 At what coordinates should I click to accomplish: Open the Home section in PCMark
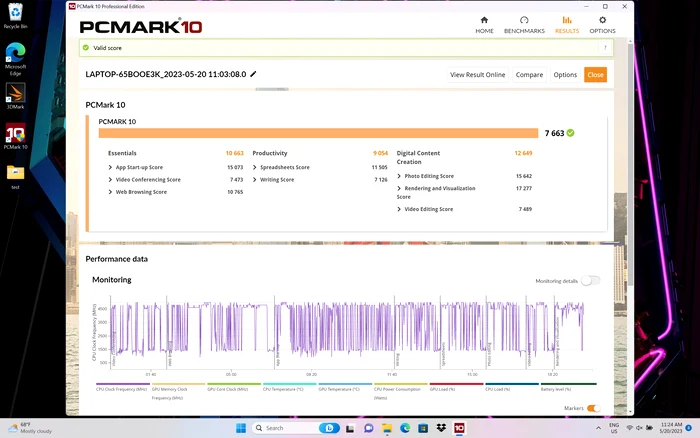coord(484,25)
